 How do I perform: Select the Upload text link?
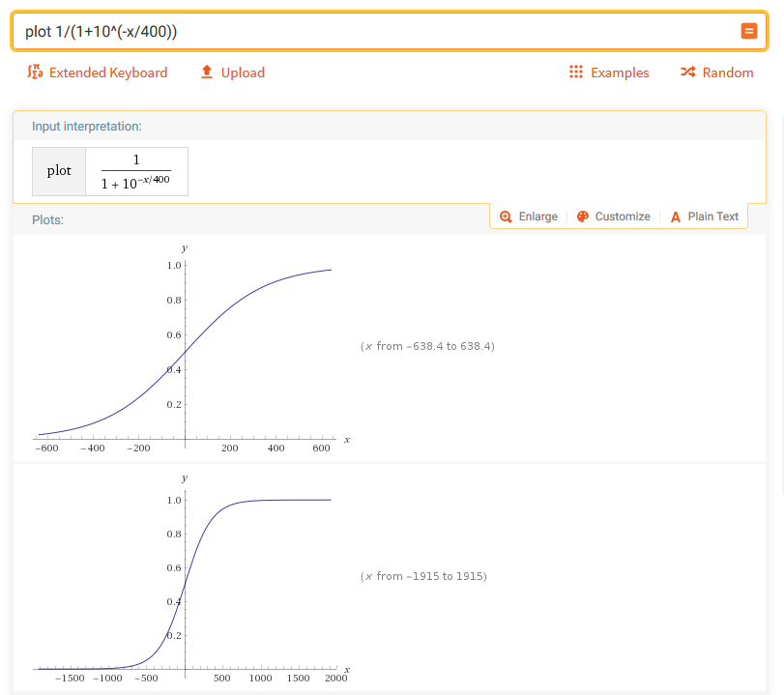pos(243,72)
